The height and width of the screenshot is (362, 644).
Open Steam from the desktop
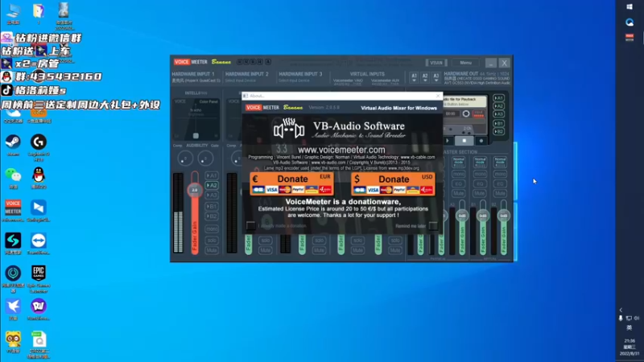(x=13, y=145)
